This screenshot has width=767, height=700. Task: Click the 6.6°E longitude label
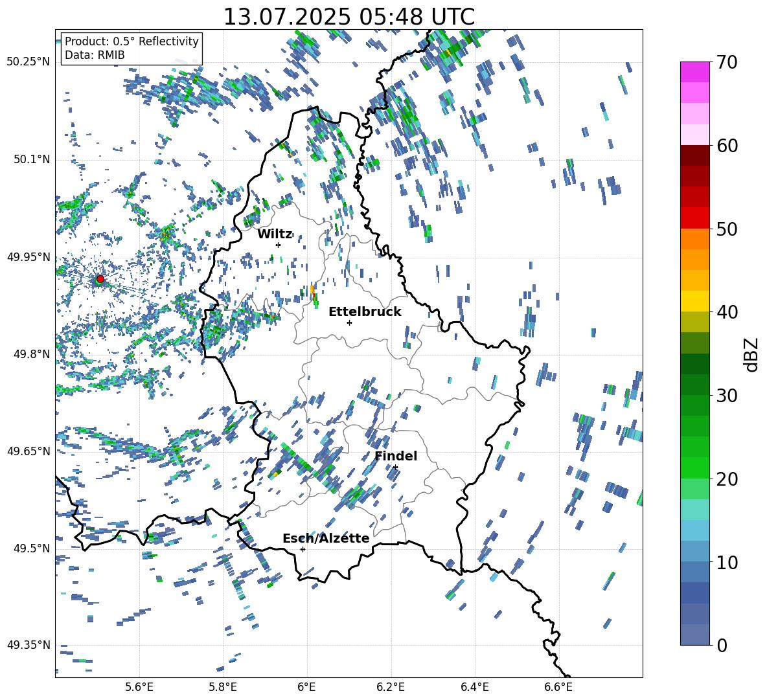tap(558, 687)
